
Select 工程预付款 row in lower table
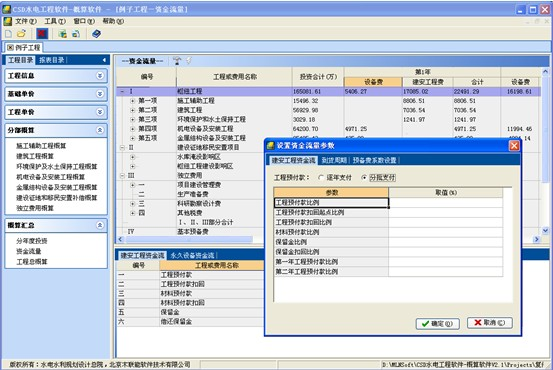[190, 275]
